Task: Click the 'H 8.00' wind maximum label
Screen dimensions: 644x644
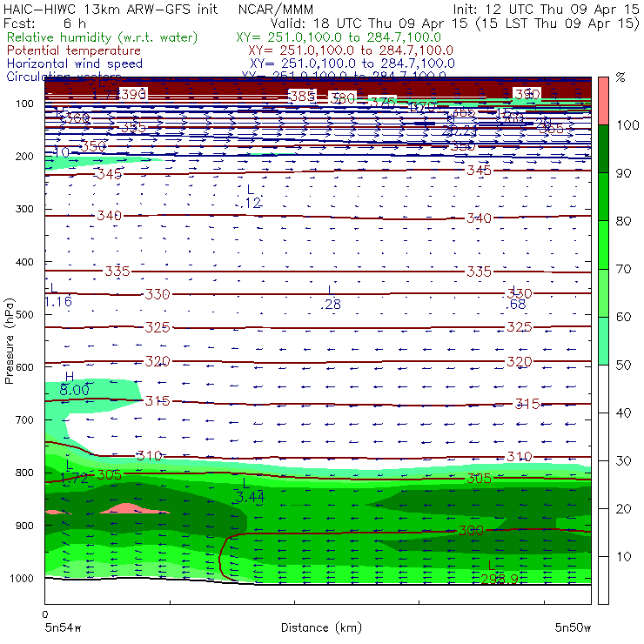Action: (74, 384)
